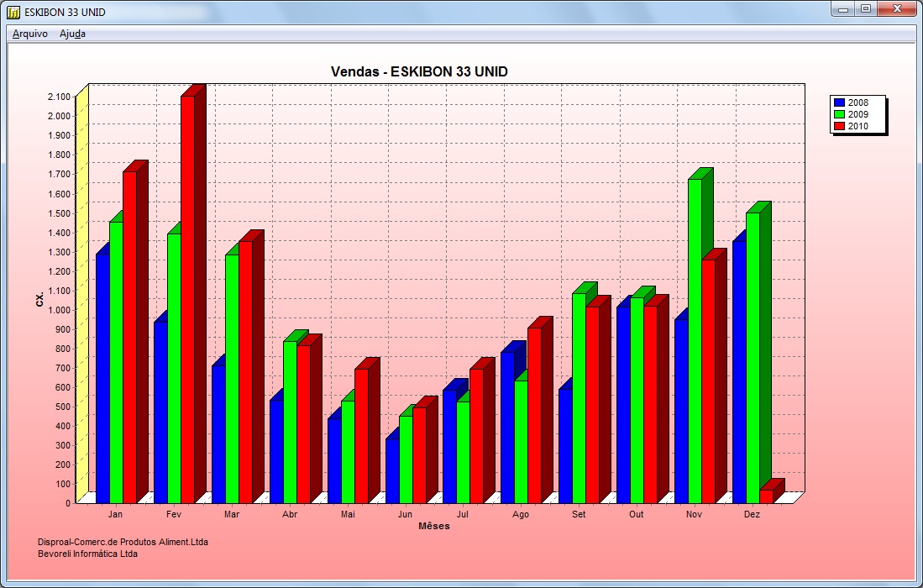The height and width of the screenshot is (588, 923).
Task: Select the green 2009 bar for Mar
Action: (x=232, y=379)
